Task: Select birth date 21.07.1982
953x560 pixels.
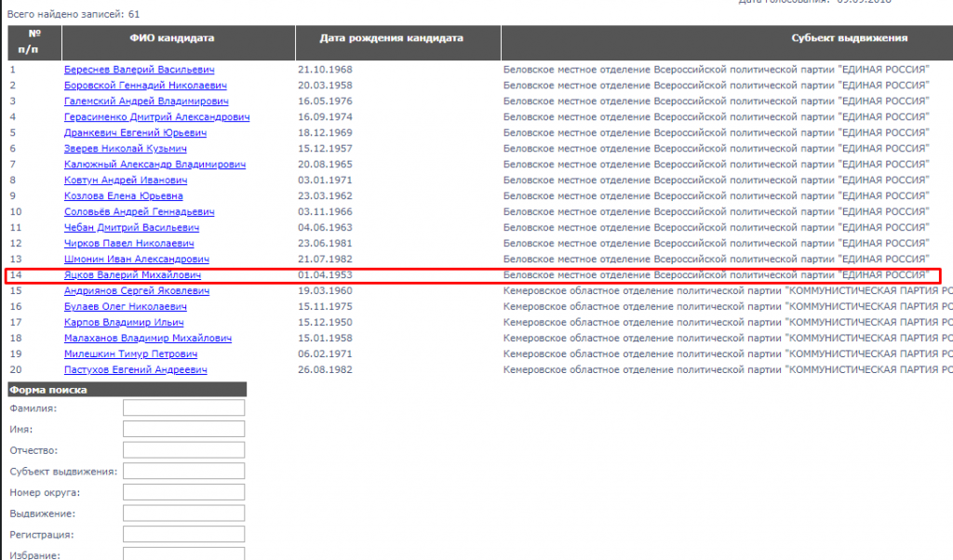Action: coord(325,260)
